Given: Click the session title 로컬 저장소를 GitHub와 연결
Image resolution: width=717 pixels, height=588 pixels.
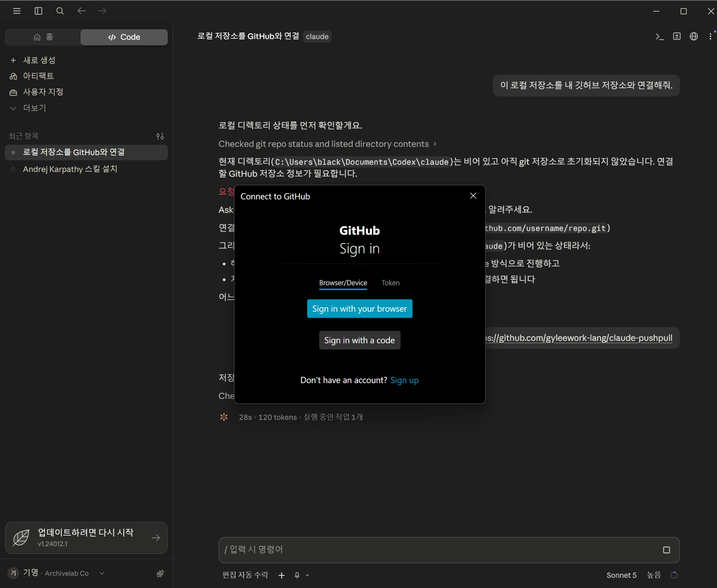Looking at the screenshot, I should pyautogui.click(x=248, y=36).
